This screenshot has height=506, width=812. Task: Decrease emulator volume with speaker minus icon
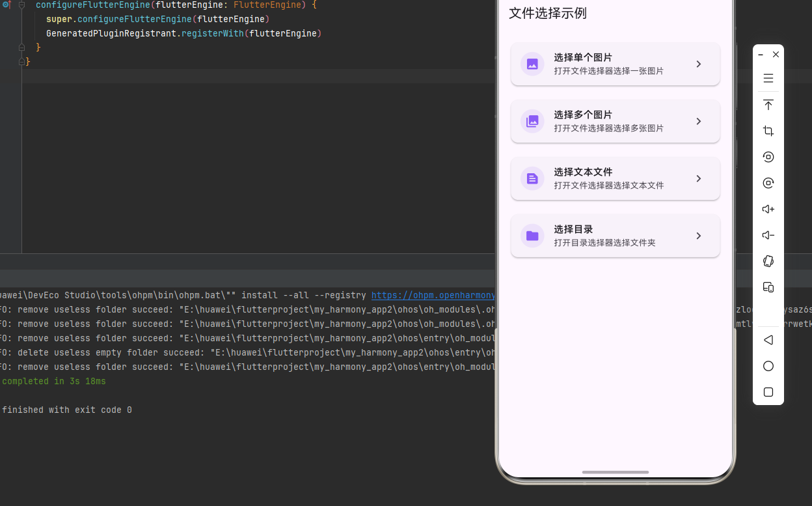tap(768, 235)
